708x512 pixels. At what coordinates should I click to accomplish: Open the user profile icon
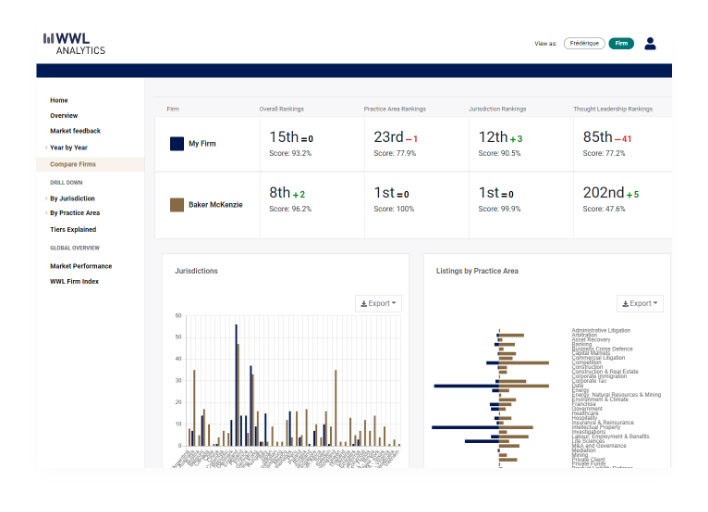[650, 43]
